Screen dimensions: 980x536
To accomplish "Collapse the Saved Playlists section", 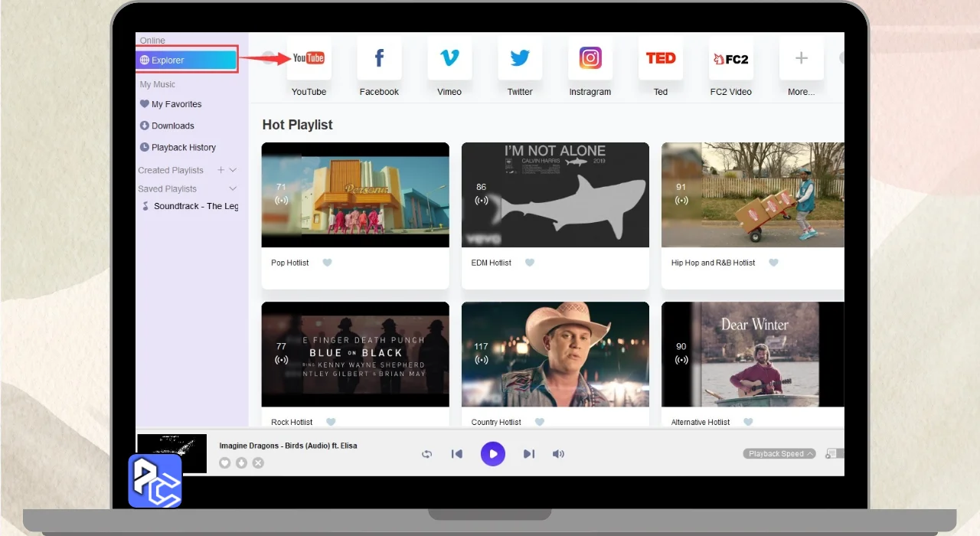I will pyautogui.click(x=234, y=188).
